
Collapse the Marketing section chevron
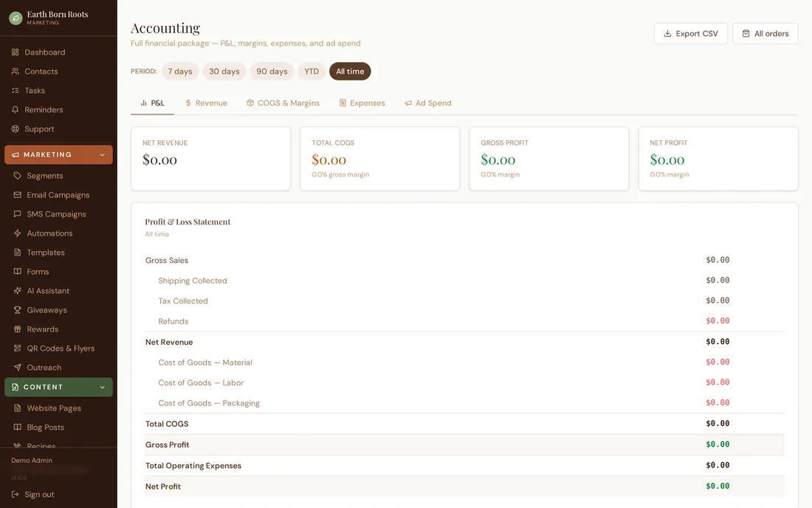[102, 155]
